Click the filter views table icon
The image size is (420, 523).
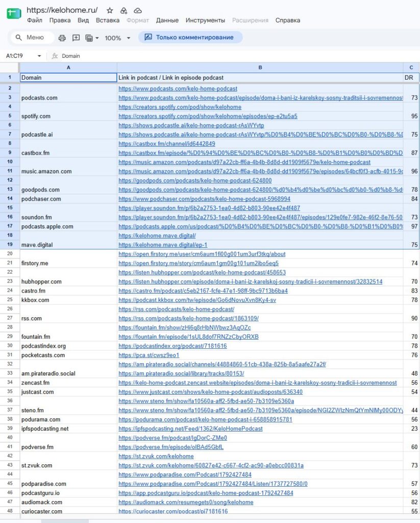(x=89, y=38)
